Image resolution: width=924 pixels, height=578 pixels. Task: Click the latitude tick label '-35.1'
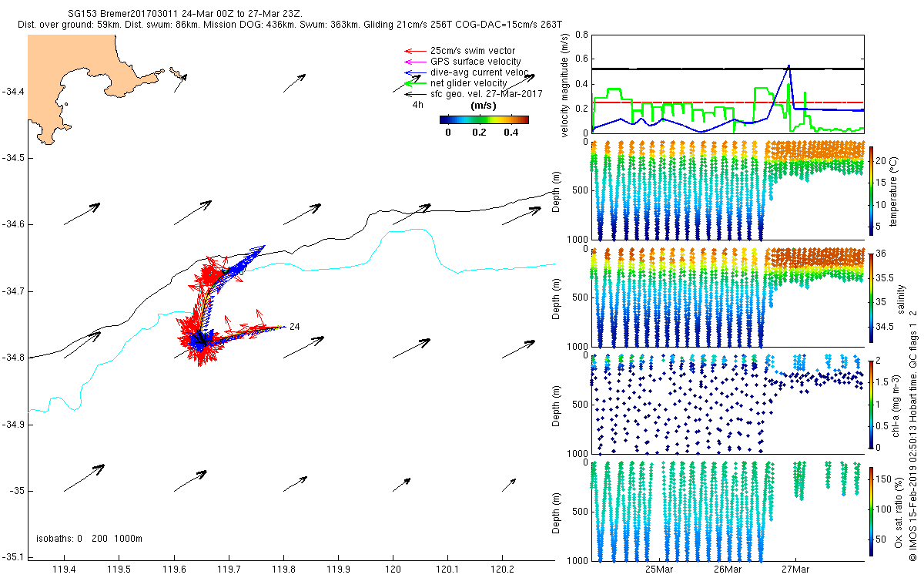click(12, 557)
